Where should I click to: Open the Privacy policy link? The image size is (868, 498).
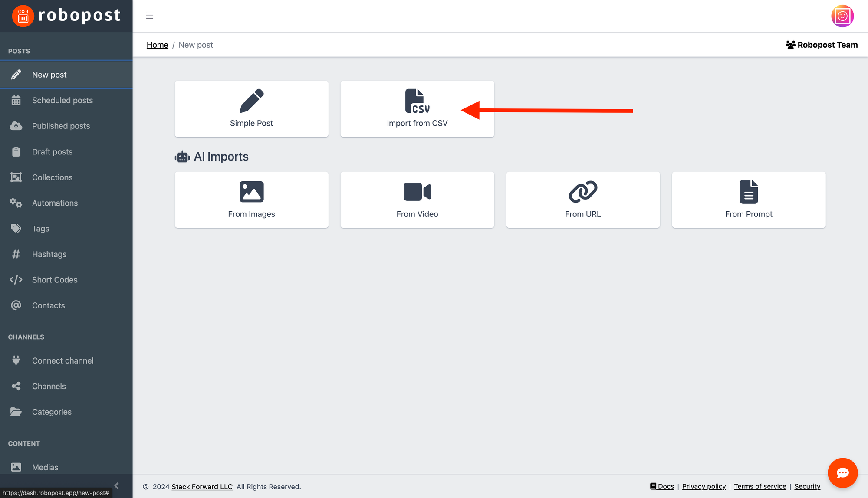pyautogui.click(x=704, y=486)
